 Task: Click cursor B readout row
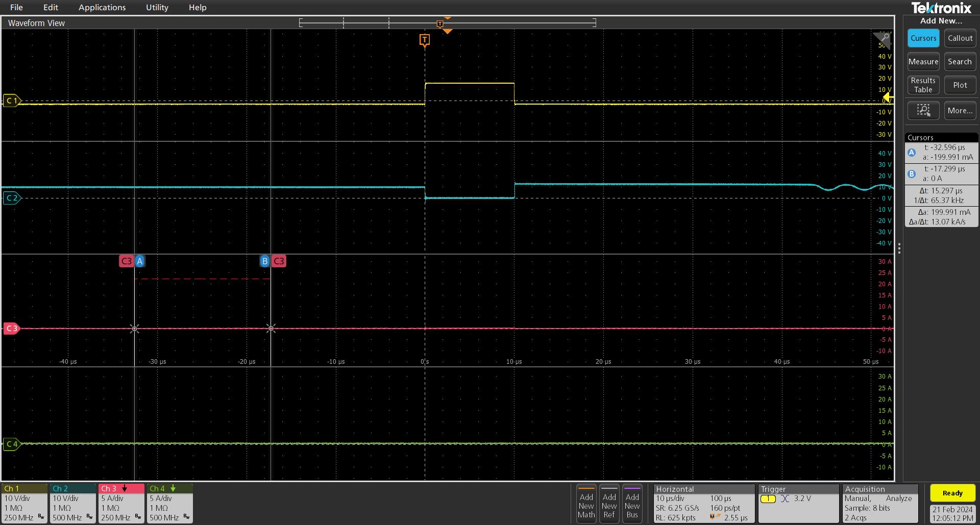(x=941, y=173)
